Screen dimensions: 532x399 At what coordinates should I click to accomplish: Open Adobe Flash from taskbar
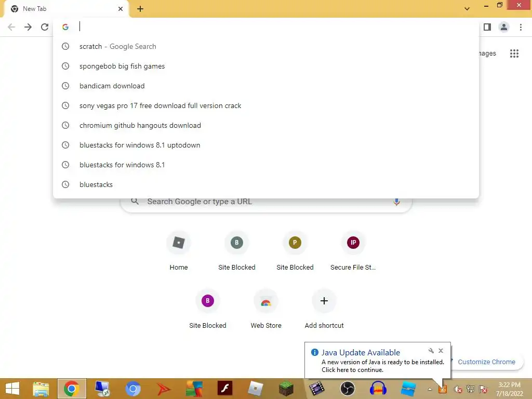click(x=224, y=389)
